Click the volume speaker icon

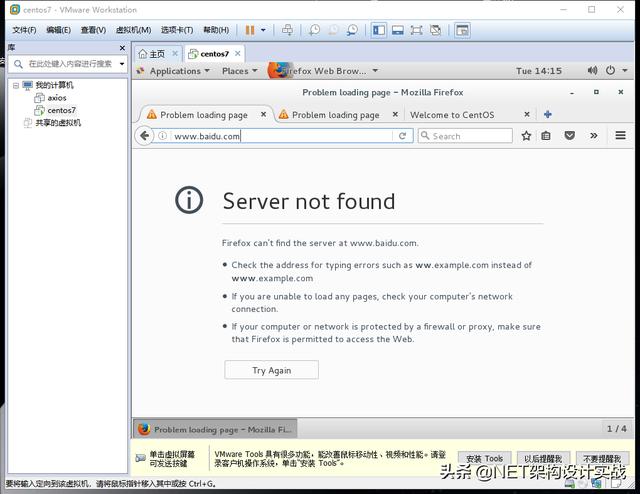click(x=592, y=71)
